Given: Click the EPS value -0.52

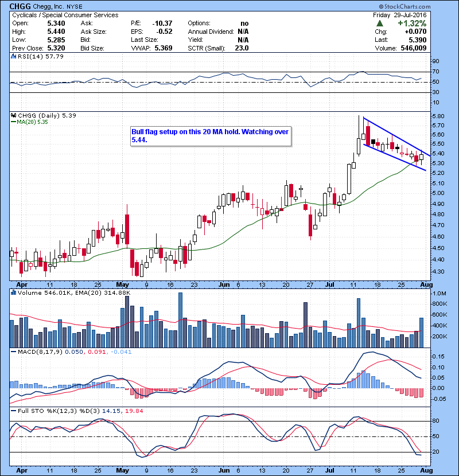Looking at the screenshot, I should click(x=164, y=32).
